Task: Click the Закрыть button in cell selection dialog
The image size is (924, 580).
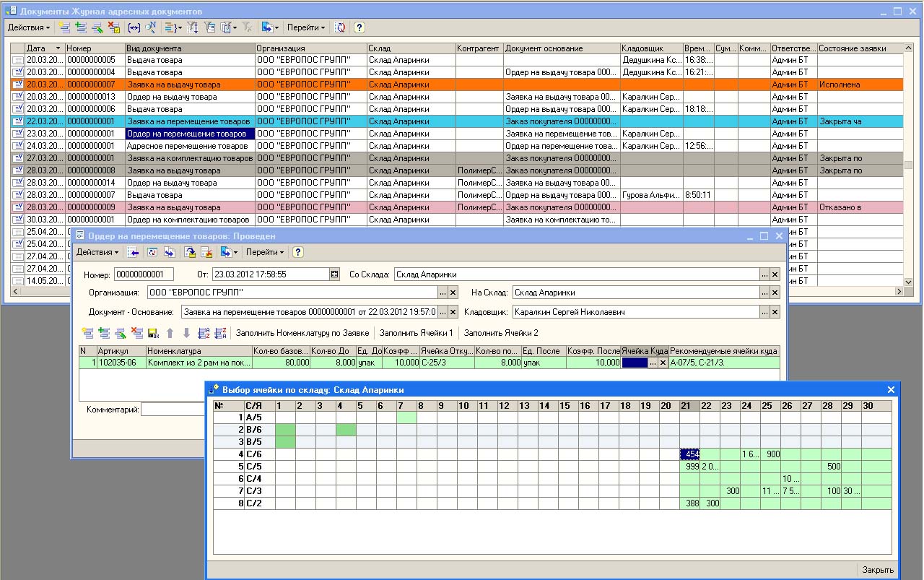Action: pos(877,570)
